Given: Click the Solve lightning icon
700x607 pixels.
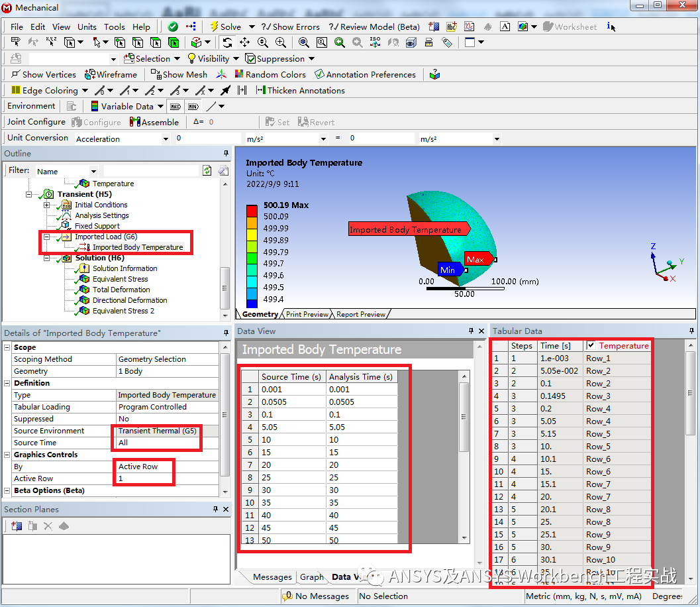Looking at the screenshot, I should pyautogui.click(x=215, y=27).
